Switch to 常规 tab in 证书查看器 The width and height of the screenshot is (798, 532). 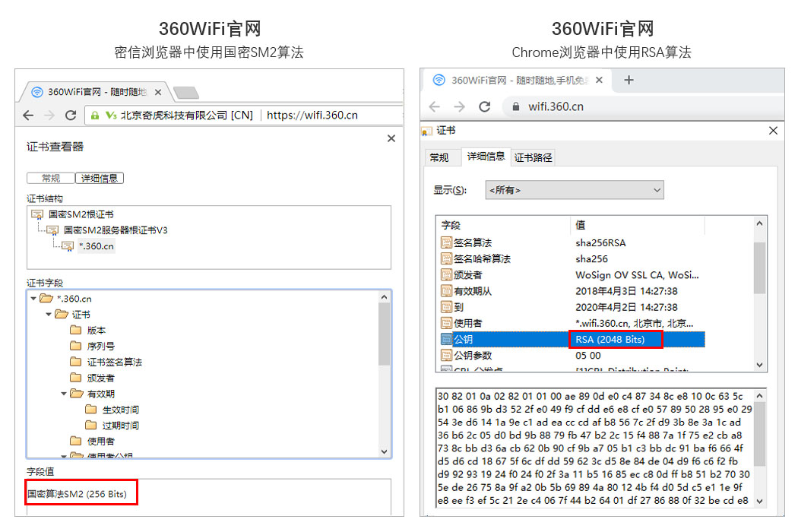click(x=51, y=178)
